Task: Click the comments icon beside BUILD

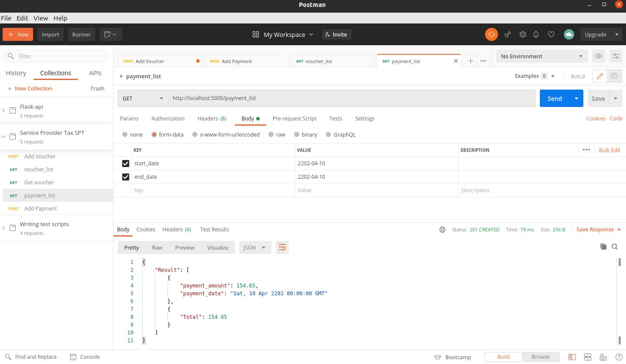Action: tap(614, 76)
